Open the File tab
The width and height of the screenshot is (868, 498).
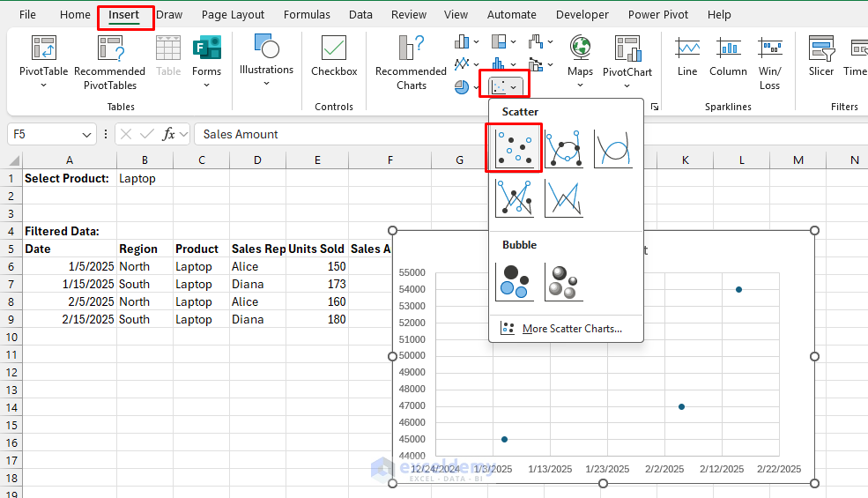tap(27, 15)
